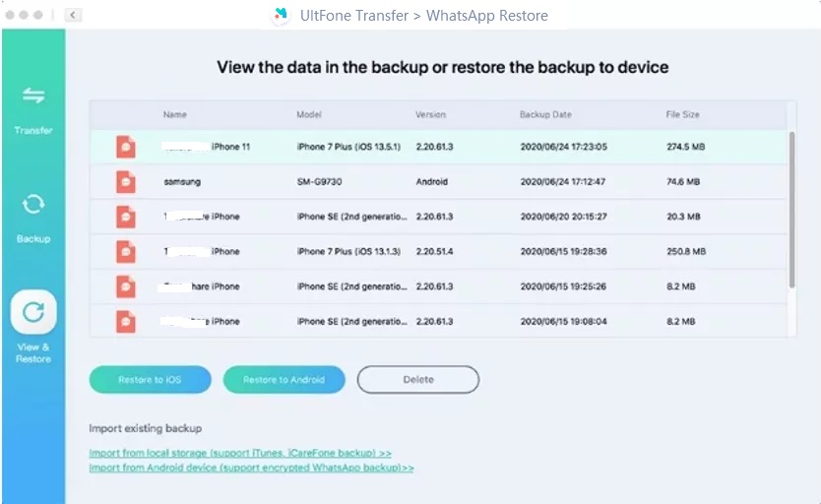
Task: Open the Transfer arrows icon in sidebar
Action: [x=33, y=96]
